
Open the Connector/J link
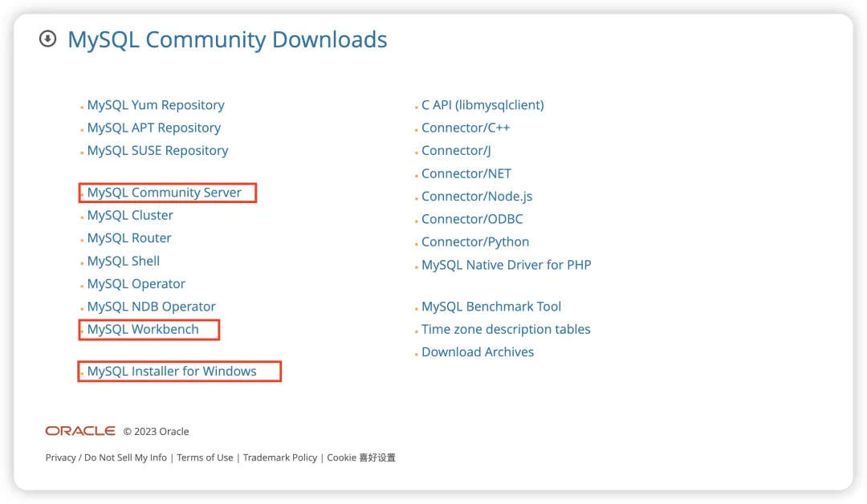[456, 150]
